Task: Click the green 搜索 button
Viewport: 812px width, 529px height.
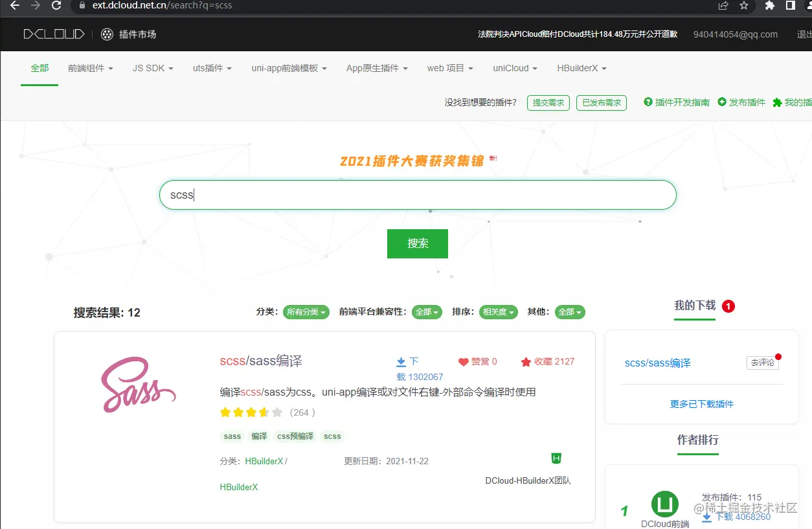Action: click(x=418, y=243)
